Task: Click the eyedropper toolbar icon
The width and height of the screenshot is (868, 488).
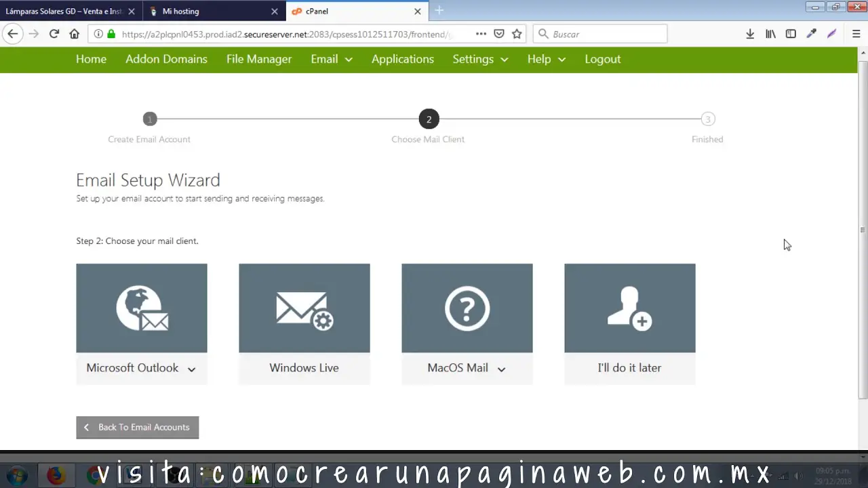Action: [811, 34]
